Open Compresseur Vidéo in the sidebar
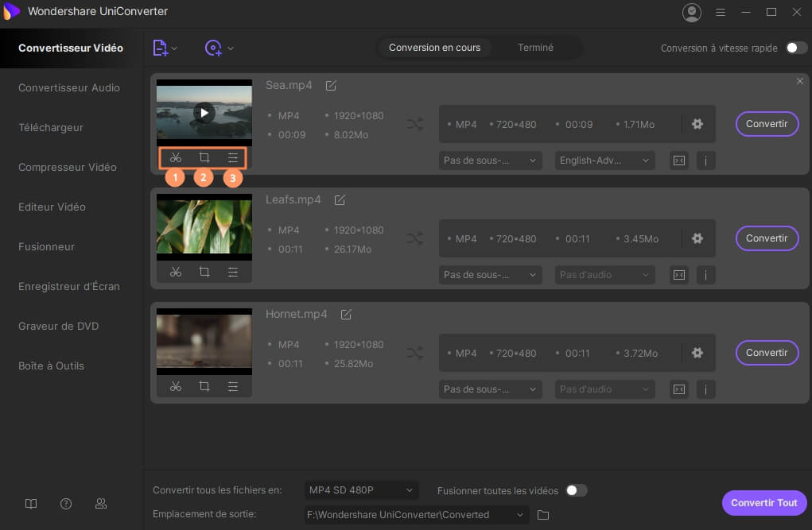 [68, 167]
